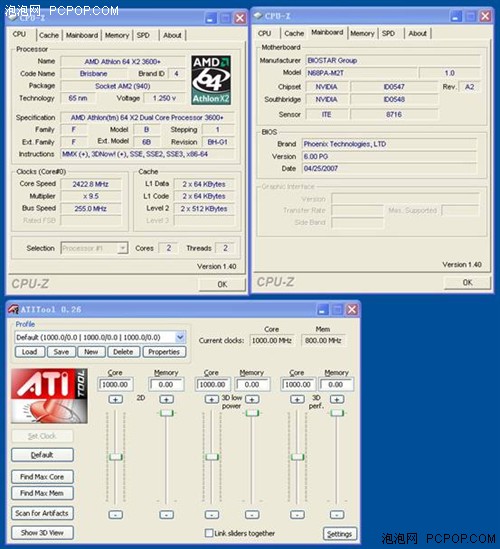Click the Show 3D View button
The width and height of the screenshot is (500, 549).
(42, 533)
